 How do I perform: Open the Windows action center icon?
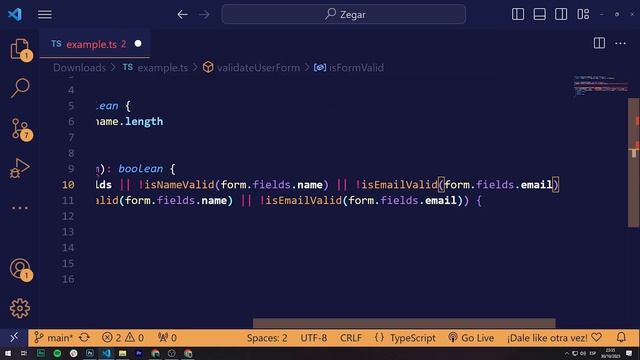tap(629, 353)
